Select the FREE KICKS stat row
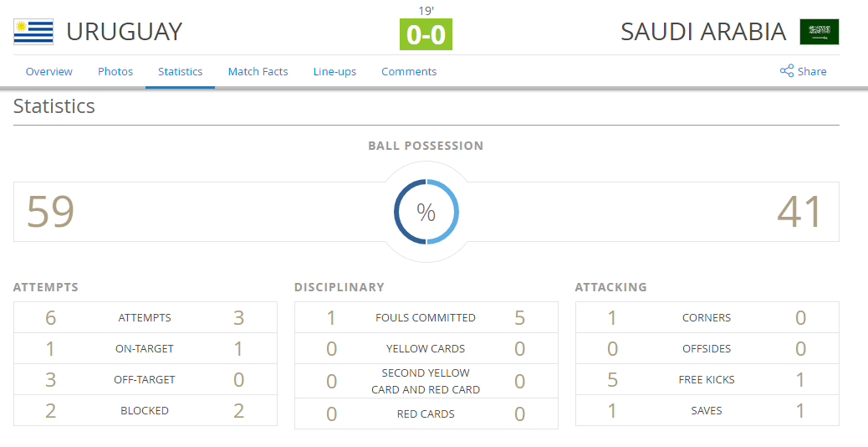The height and width of the screenshot is (447, 868). click(x=707, y=379)
